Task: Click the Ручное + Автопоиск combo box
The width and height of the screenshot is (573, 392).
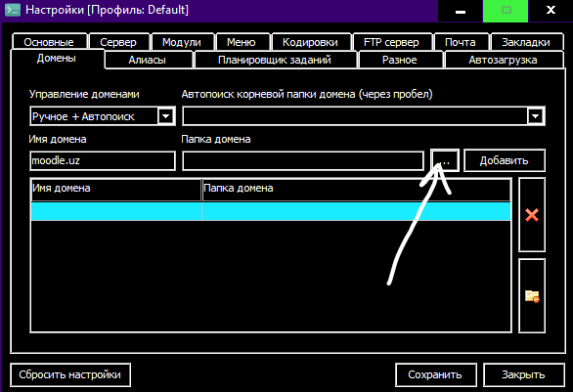Action: [x=103, y=116]
